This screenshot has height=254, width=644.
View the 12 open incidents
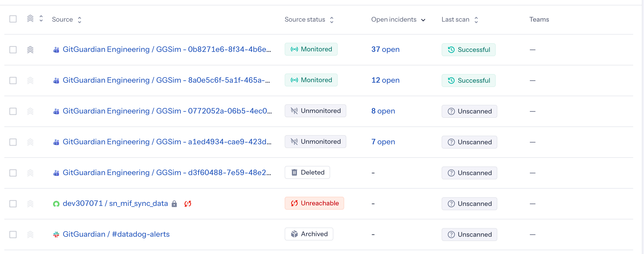click(385, 80)
